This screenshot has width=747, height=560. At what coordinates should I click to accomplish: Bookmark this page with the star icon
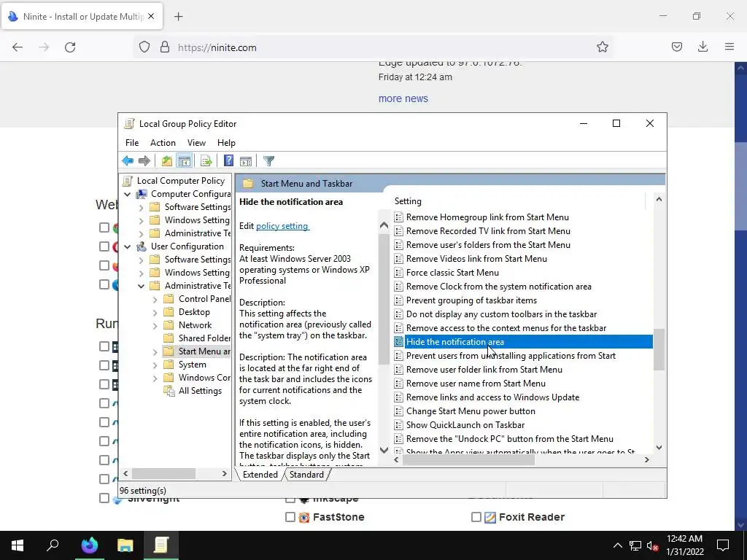click(x=602, y=47)
